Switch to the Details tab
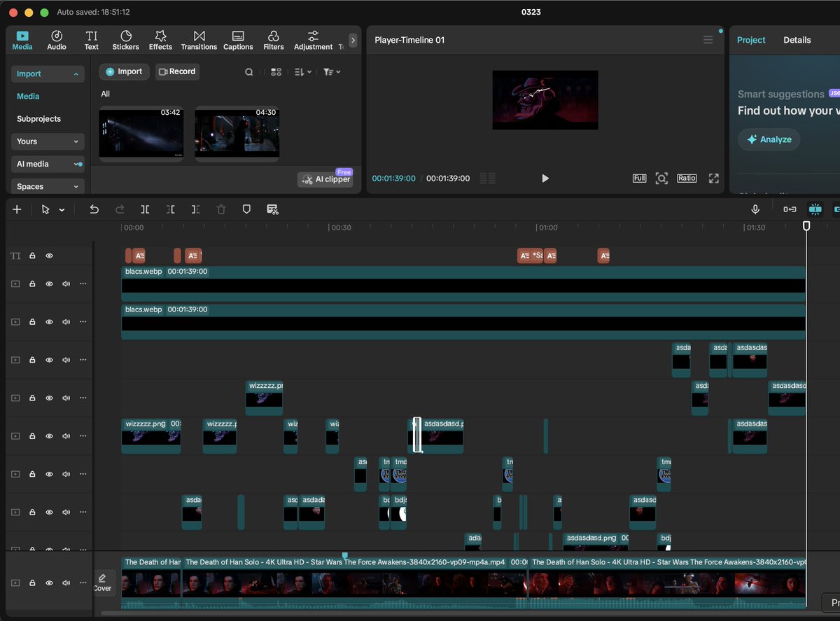Image resolution: width=840 pixels, height=621 pixels. [x=797, y=40]
